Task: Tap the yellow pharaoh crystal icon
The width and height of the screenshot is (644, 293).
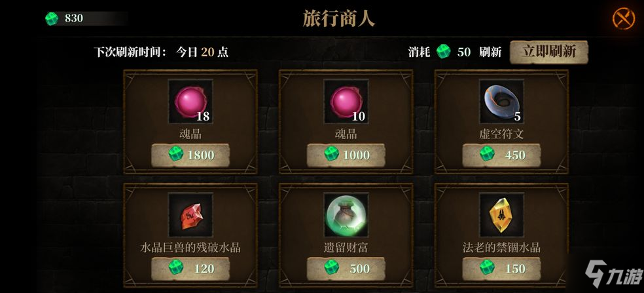Action: (x=501, y=215)
